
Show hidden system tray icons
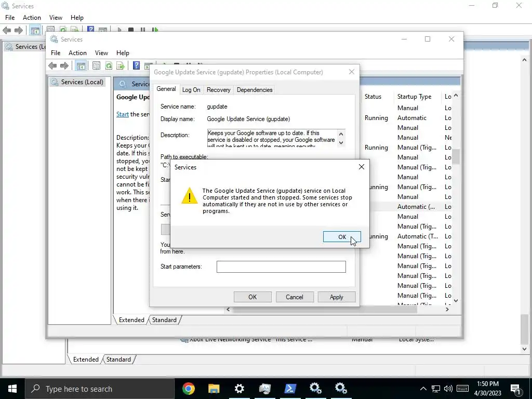pyautogui.click(x=423, y=389)
